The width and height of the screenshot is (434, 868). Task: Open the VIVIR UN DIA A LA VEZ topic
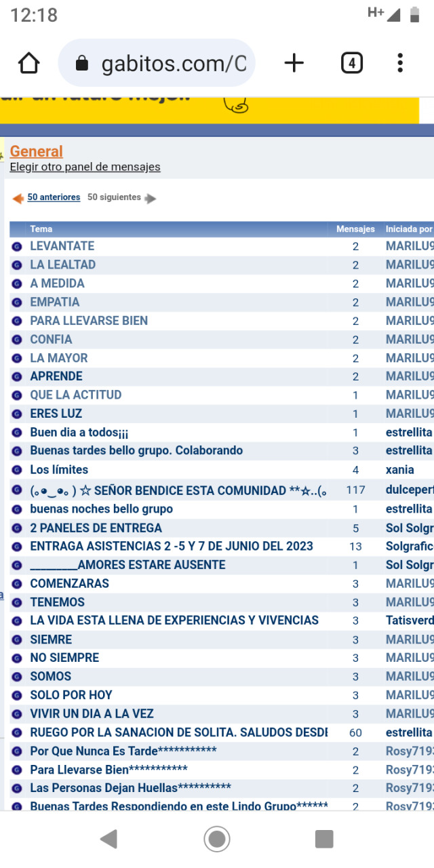pyautogui.click(x=92, y=713)
